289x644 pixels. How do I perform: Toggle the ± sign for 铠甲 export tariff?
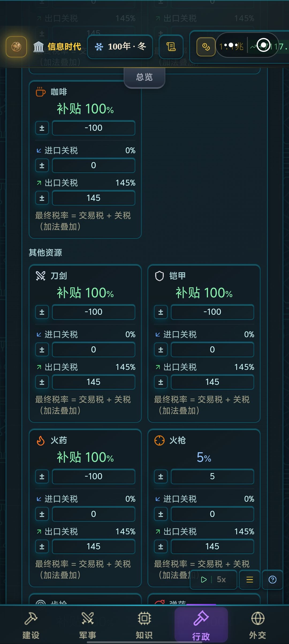pyautogui.click(x=161, y=382)
